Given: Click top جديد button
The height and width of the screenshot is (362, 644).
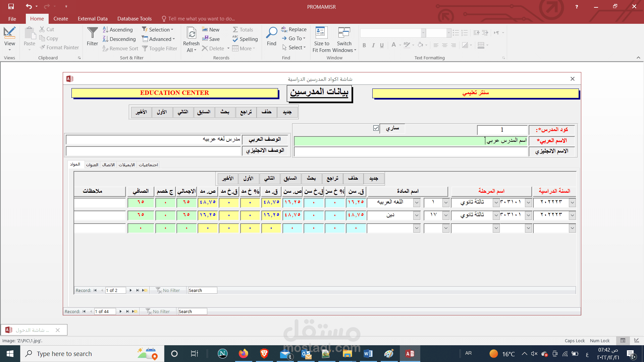Looking at the screenshot, I should [x=287, y=112].
